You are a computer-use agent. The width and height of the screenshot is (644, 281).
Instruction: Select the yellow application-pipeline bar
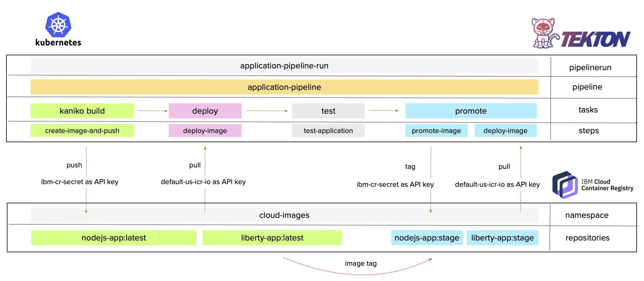point(284,87)
